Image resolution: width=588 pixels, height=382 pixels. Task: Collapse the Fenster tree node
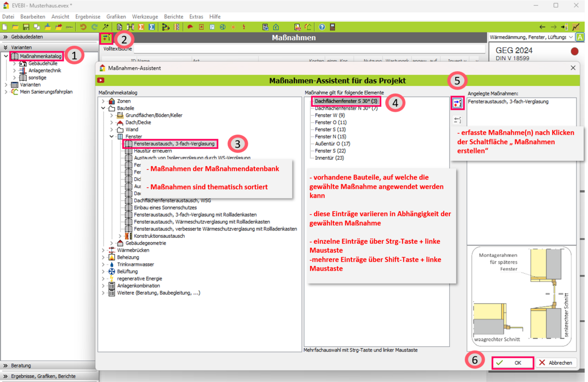click(x=112, y=136)
